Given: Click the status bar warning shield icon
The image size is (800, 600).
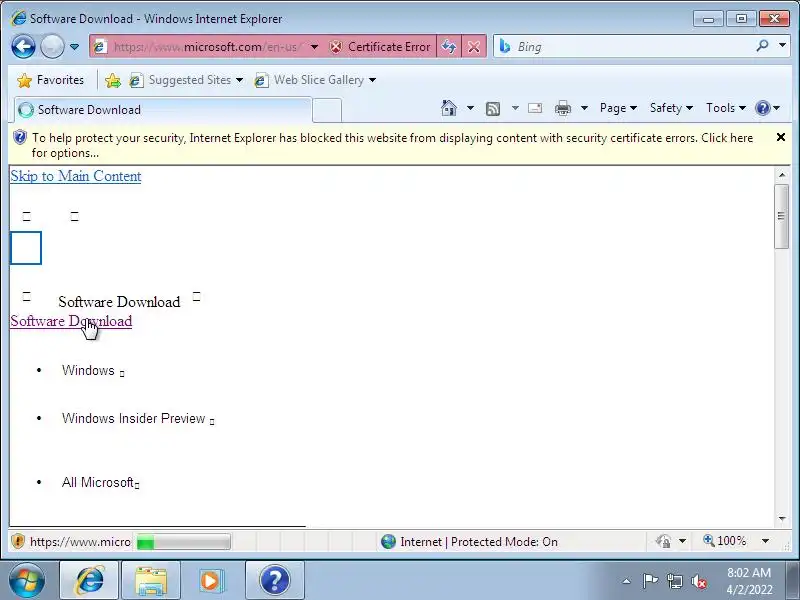Looking at the screenshot, I should [x=18, y=541].
